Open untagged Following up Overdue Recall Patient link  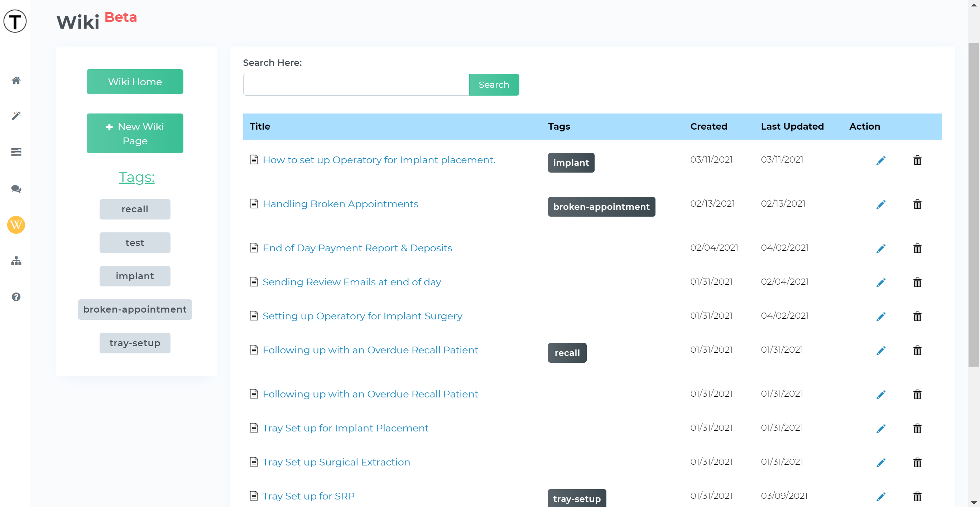coord(370,395)
